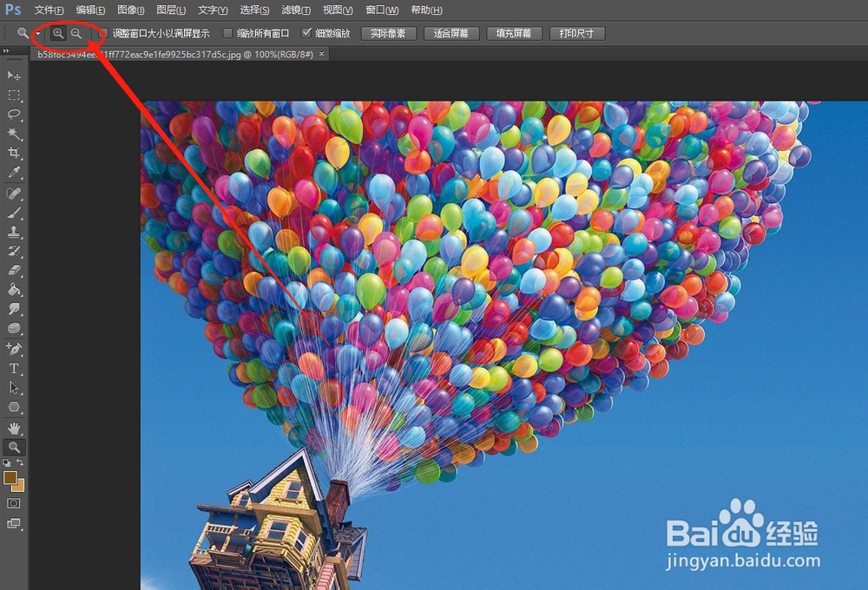Open the zoom tool preset picker arrow
This screenshot has height=590, width=868.
(x=37, y=35)
